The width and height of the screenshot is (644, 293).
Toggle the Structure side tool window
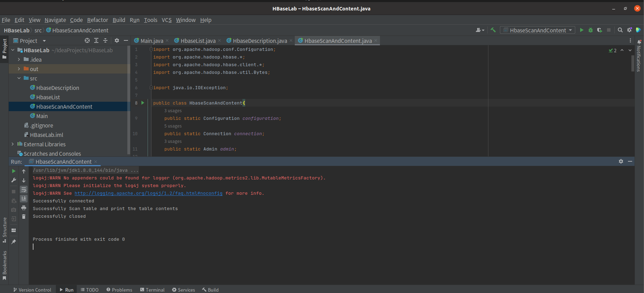click(x=5, y=230)
